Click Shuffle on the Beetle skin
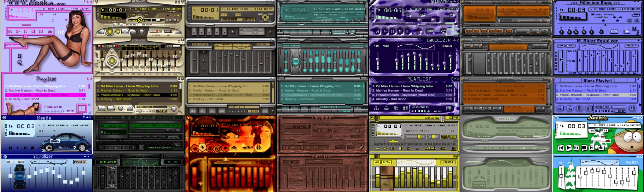The width and height of the screenshot is (644, 192). click(x=63, y=147)
